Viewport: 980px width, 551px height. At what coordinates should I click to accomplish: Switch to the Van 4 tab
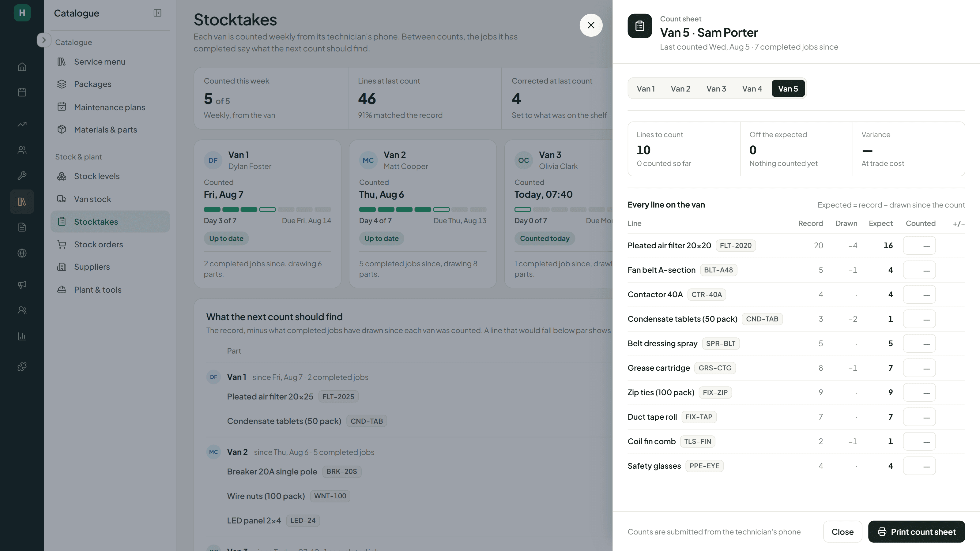click(x=752, y=88)
